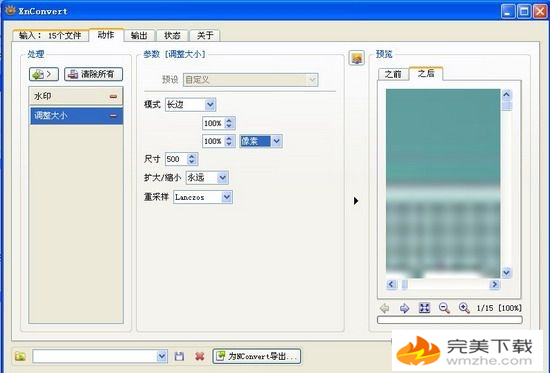Click the open folder icon at bottom
Image resolution: width=550 pixels, height=373 pixels.
(20, 357)
